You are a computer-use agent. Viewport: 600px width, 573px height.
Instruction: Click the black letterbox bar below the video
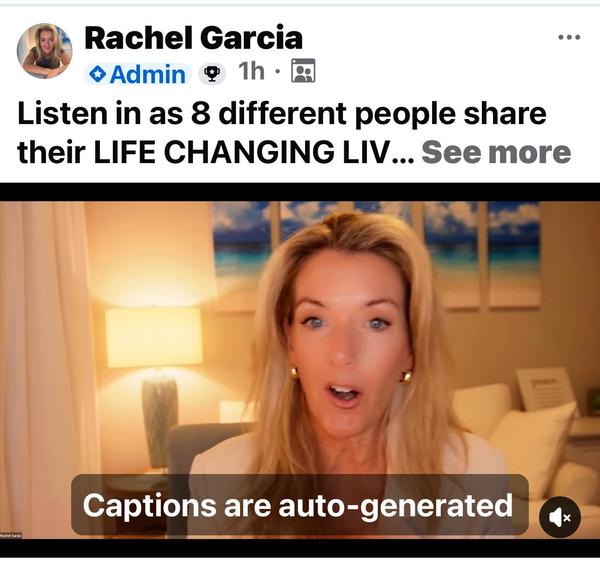[x=300, y=548]
